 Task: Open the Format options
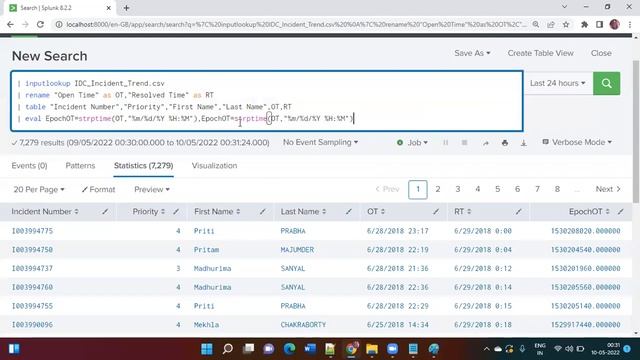(98, 189)
